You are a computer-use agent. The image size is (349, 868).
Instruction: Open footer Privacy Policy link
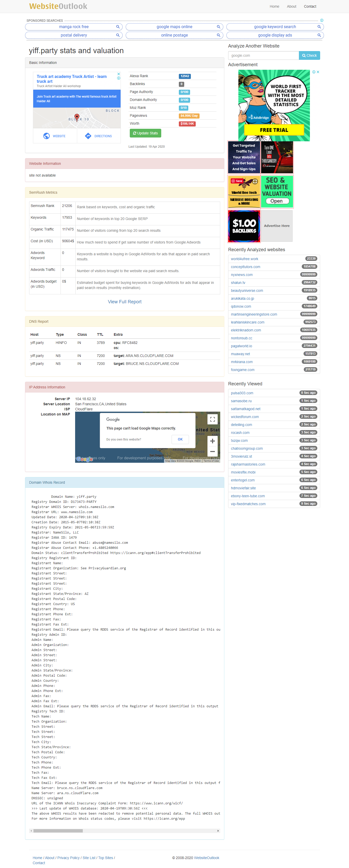pyautogui.click(x=68, y=858)
